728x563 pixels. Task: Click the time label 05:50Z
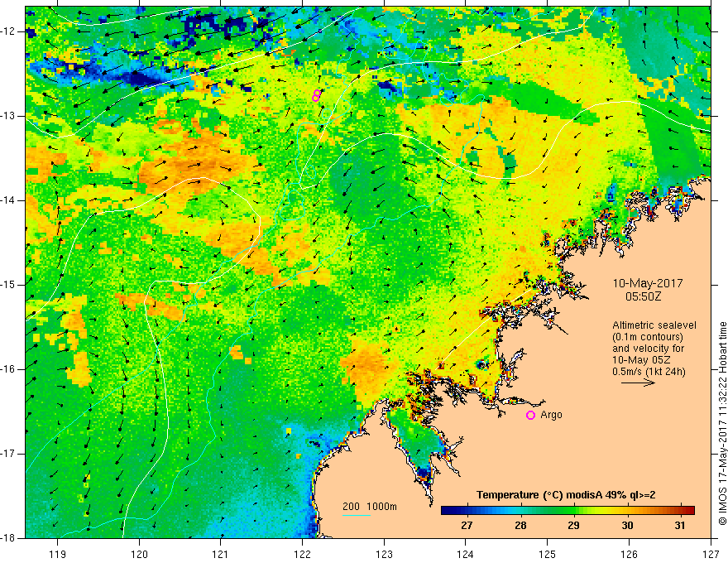[x=643, y=296]
